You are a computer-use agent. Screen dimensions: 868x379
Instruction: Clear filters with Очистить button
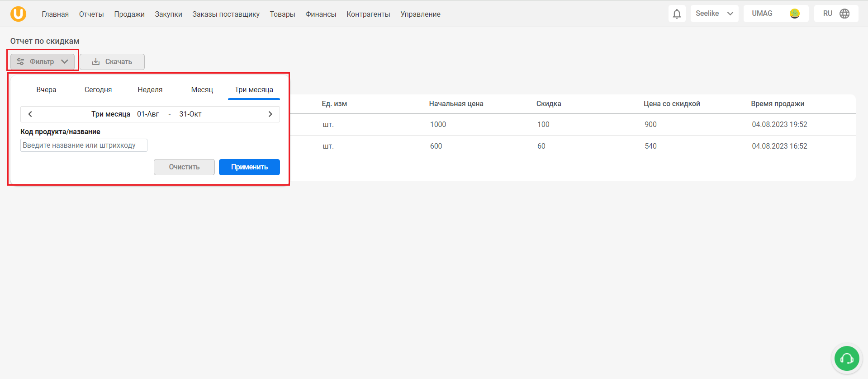(184, 167)
